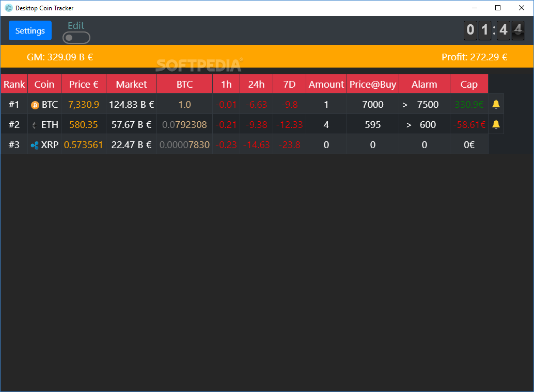Screen dimensions: 534x392
Task: Click the Price@Buy column header
Action: [x=373, y=84]
